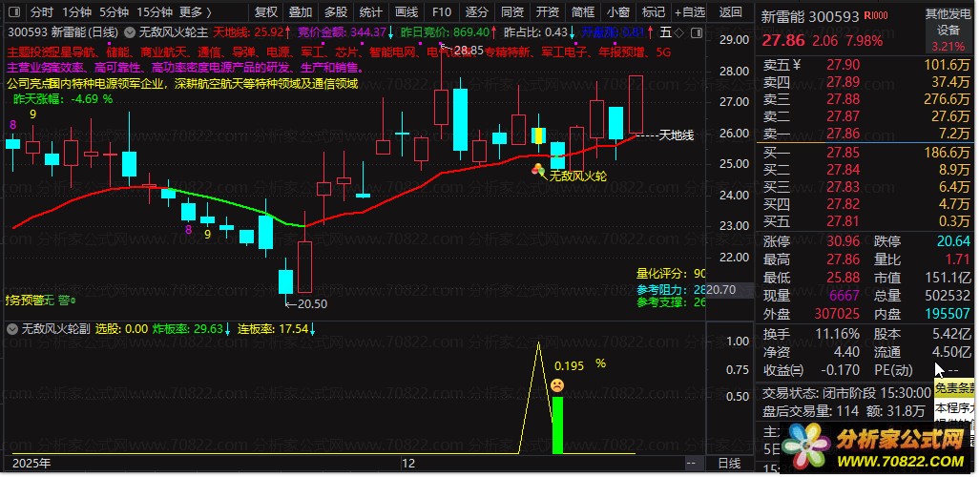Click the 标记 mark button
This screenshot has width=980, height=477.
pyautogui.click(x=654, y=11)
